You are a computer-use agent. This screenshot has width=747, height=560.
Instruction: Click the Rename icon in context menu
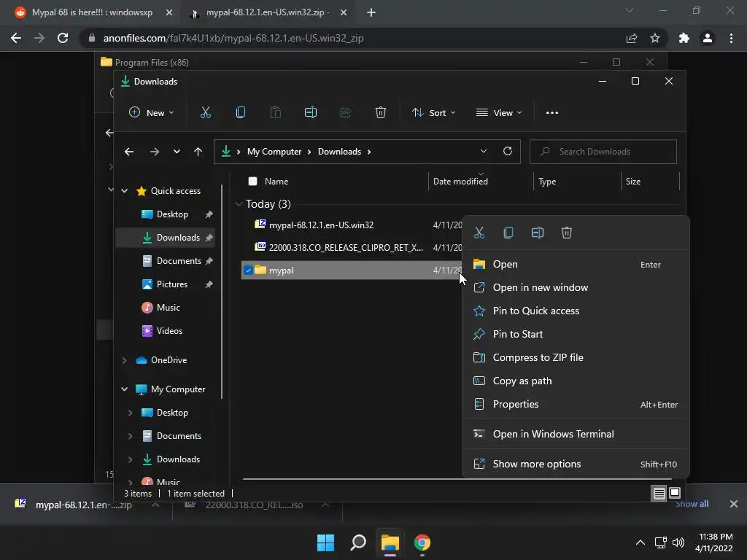[538, 233]
